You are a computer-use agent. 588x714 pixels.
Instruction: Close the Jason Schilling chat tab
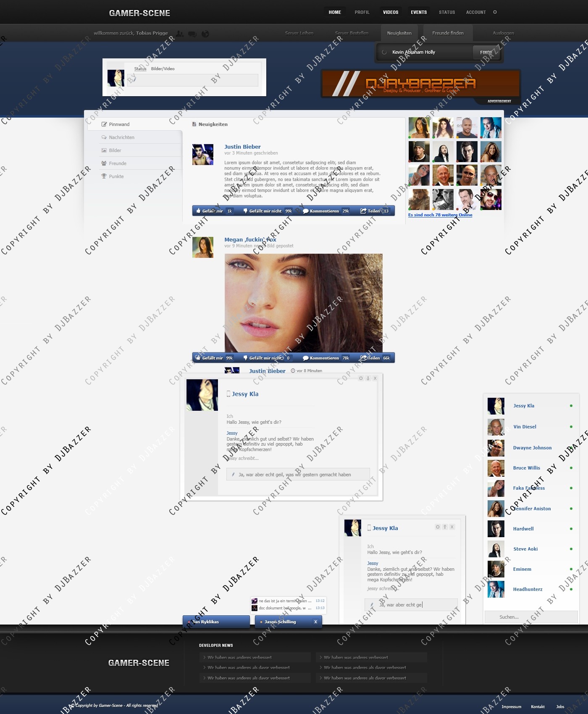pos(315,622)
